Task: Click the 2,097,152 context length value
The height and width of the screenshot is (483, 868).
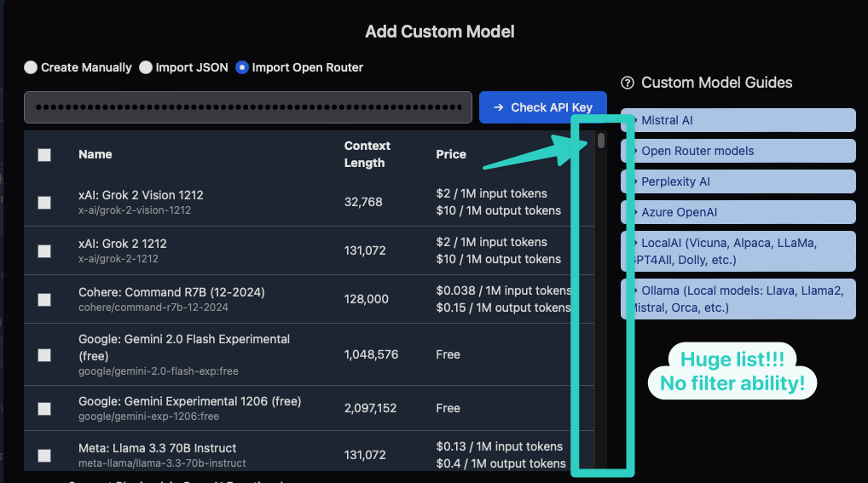Action: 370,408
